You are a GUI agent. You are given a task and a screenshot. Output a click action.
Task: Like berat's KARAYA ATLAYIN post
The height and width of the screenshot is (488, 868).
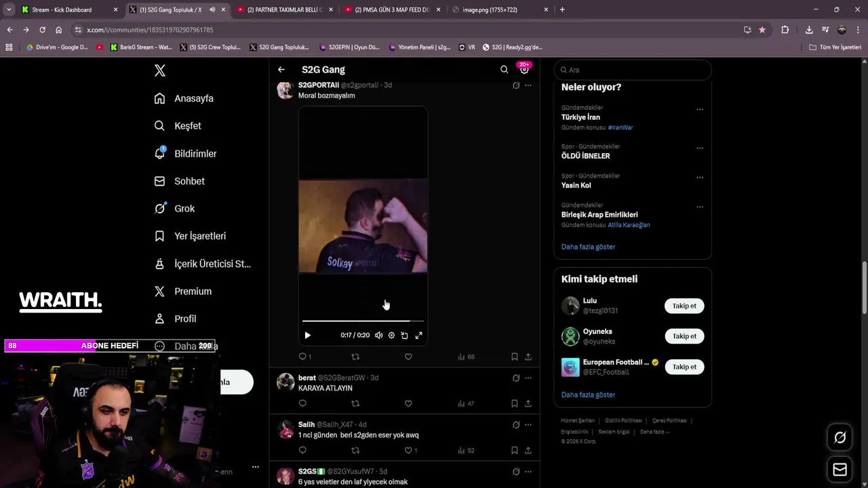pos(408,403)
